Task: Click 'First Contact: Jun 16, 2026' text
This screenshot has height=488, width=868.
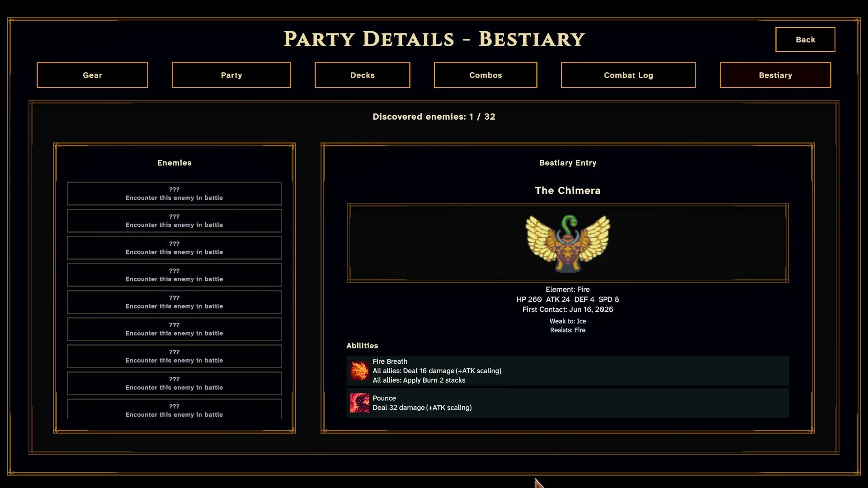Action: coord(568,309)
